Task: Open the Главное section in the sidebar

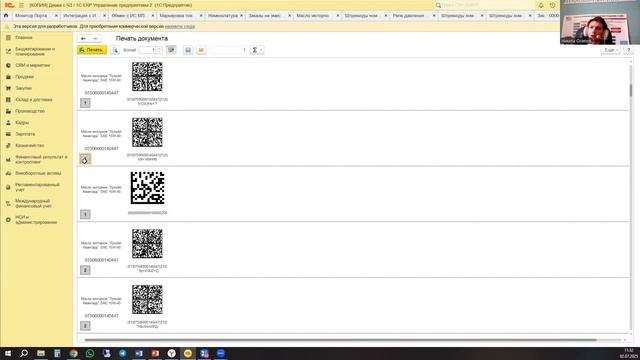Action: click(x=23, y=38)
